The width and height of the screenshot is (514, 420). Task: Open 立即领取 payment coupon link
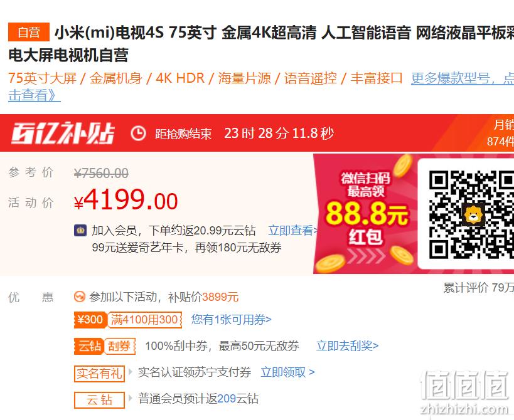coord(288,372)
